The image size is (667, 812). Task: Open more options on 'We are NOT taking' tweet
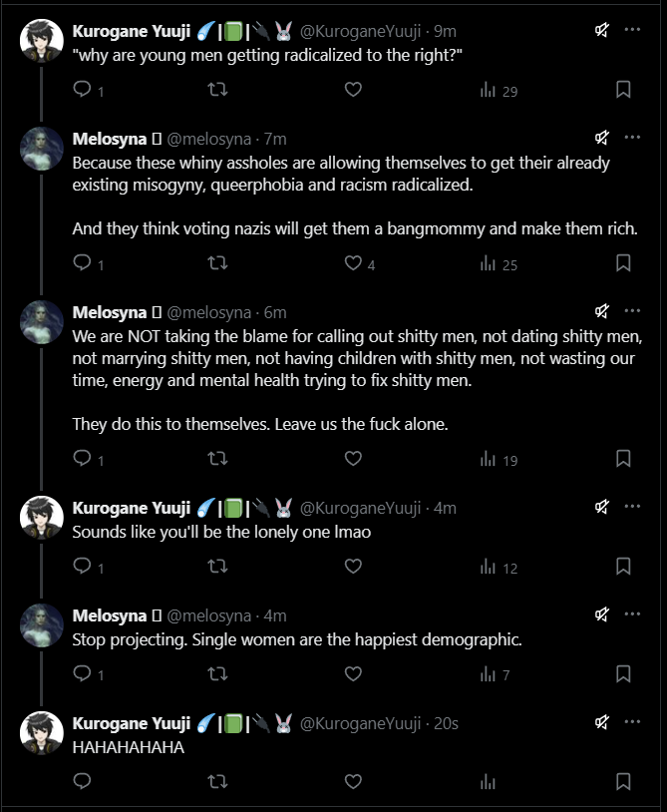point(632,311)
